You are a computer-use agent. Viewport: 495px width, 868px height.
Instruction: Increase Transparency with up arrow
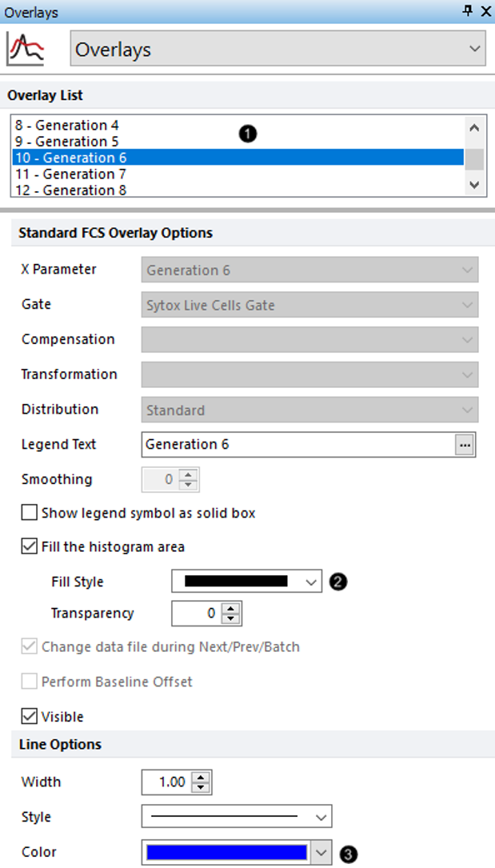tap(230, 608)
